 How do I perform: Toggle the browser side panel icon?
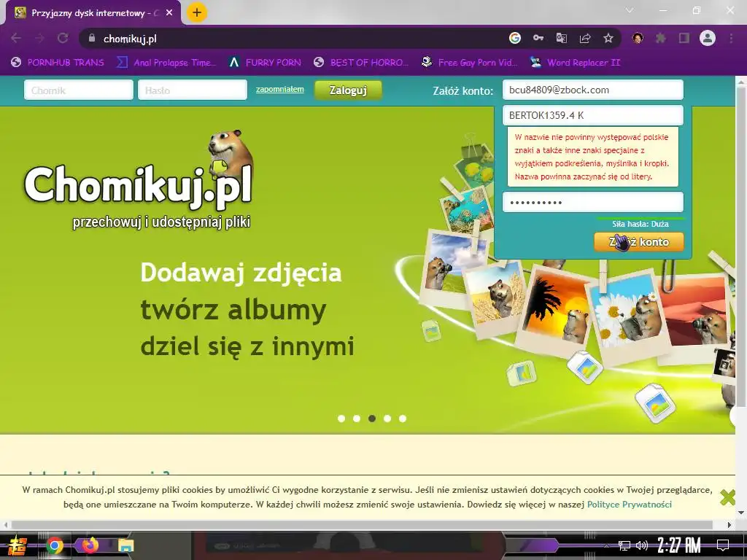click(684, 38)
